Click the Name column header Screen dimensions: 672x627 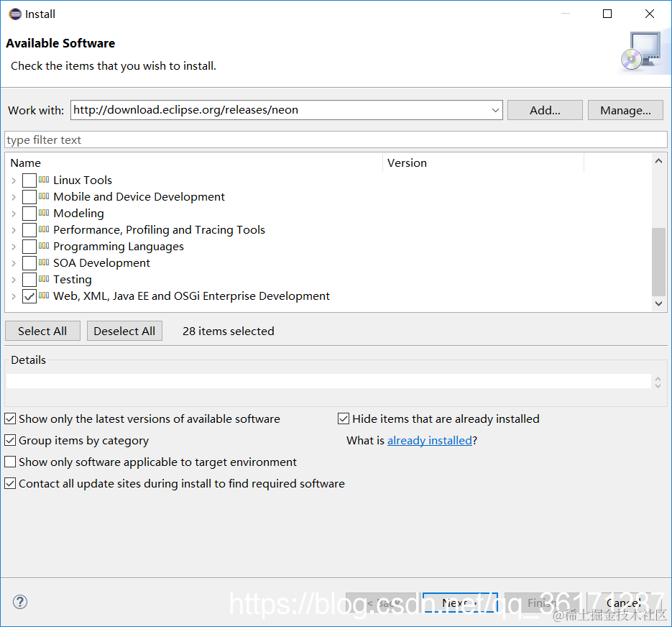click(x=194, y=163)
